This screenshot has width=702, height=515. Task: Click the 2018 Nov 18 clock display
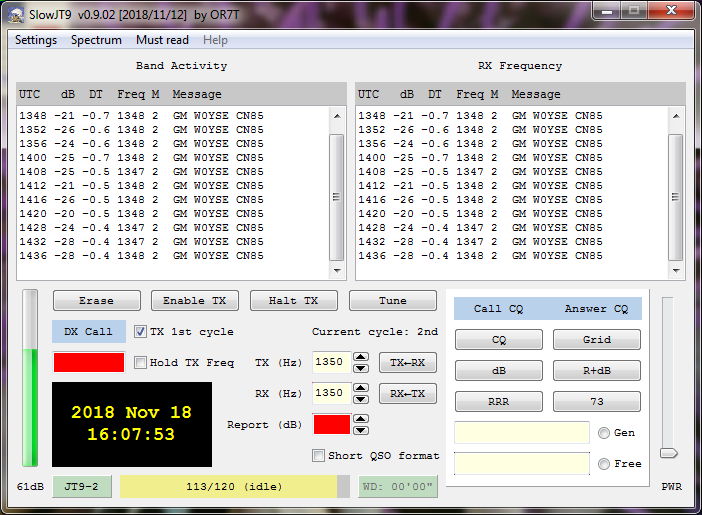(x=132, y=424)
